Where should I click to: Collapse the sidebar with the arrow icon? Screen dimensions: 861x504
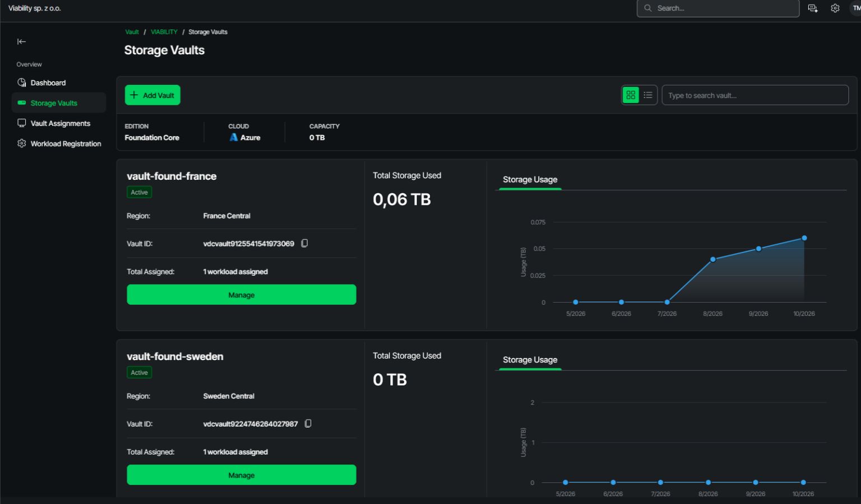[x=21, y=41]
